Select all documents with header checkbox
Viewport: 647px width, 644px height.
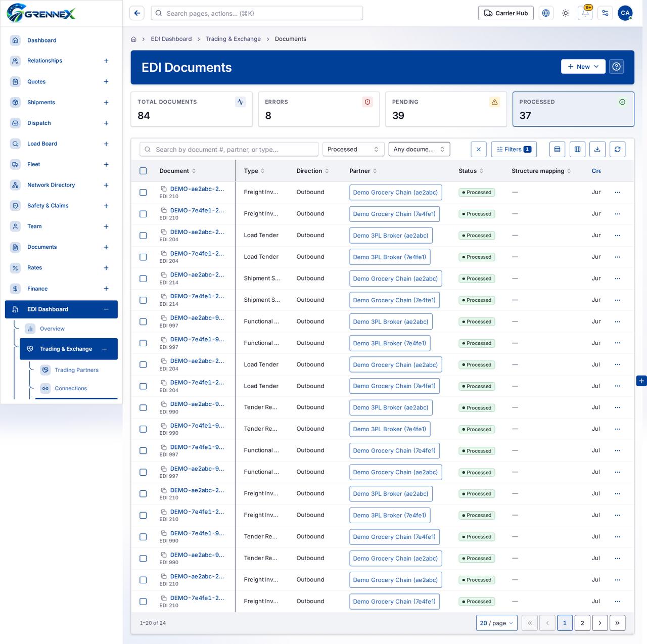(143, 171)
